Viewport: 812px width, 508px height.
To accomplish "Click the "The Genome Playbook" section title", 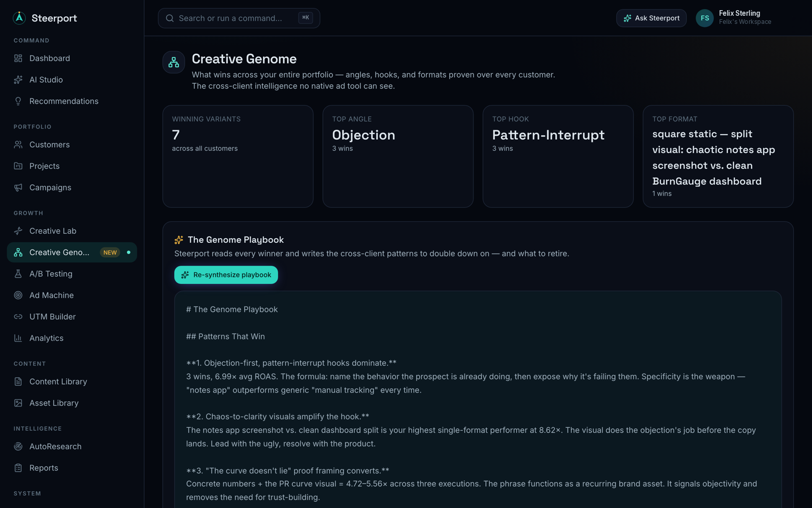I will [x=236, y=240].
